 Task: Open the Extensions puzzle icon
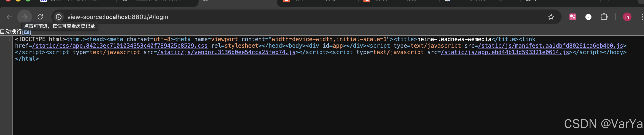[x=604, y=17]
